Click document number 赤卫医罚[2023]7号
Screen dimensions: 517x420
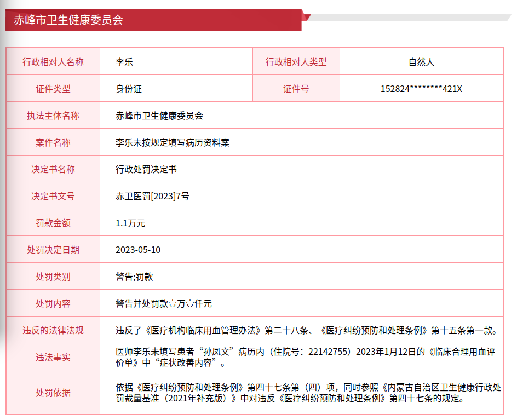152,196
